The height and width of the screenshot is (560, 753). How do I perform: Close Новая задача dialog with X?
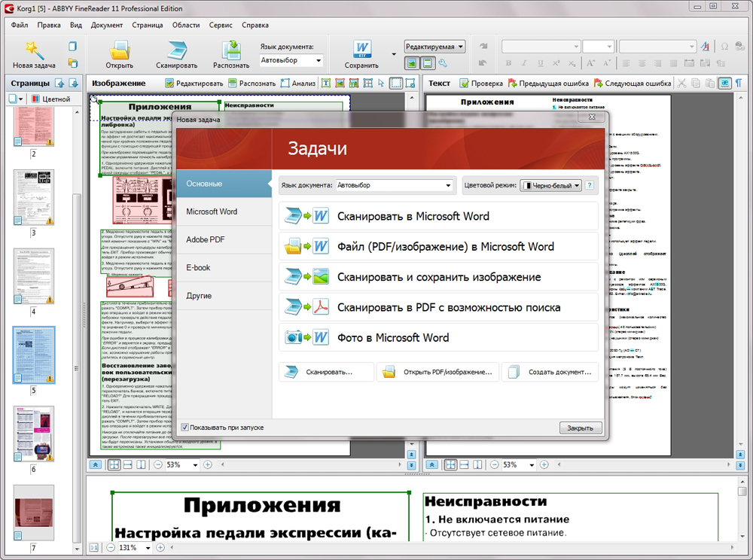[592, 117]
